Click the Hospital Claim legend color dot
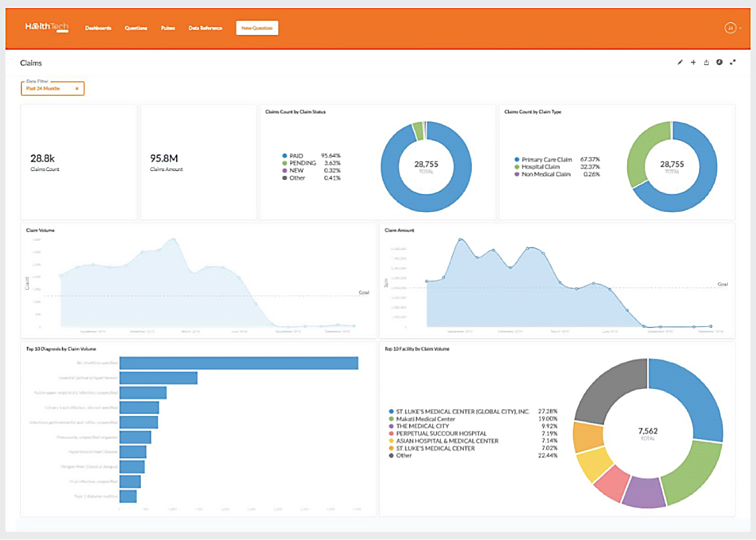756x540 pixels. (516, 167)
